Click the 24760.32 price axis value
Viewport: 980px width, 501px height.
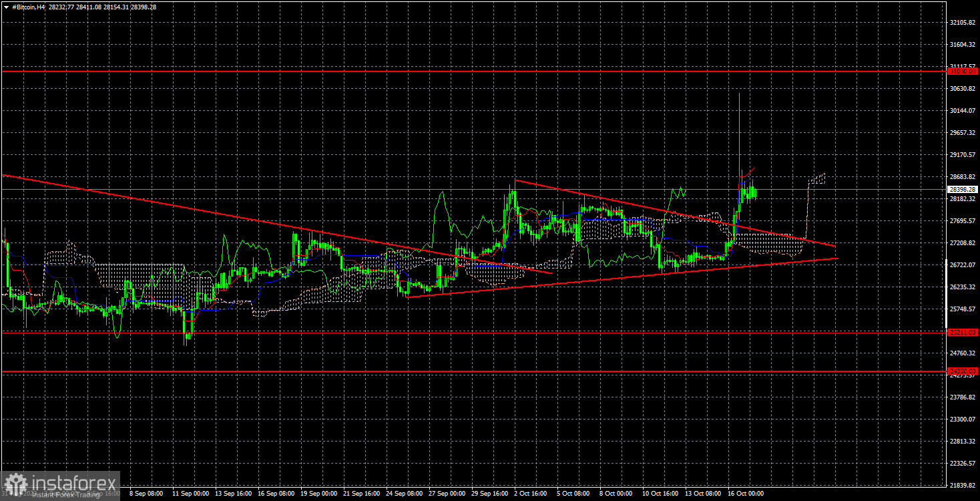click(963, 353)
